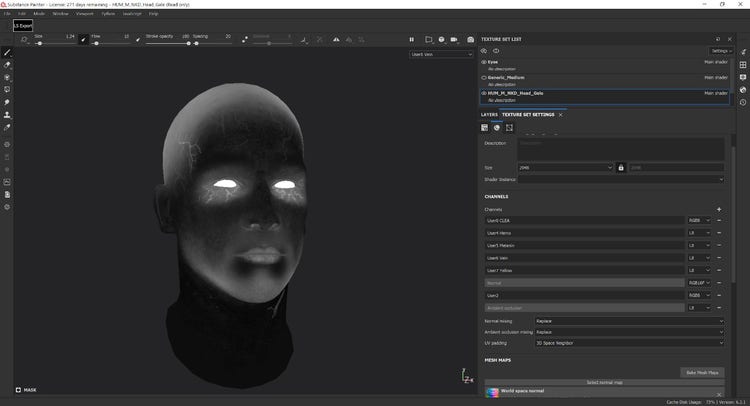Select the Polygon Fill tool

coord(7,89)
